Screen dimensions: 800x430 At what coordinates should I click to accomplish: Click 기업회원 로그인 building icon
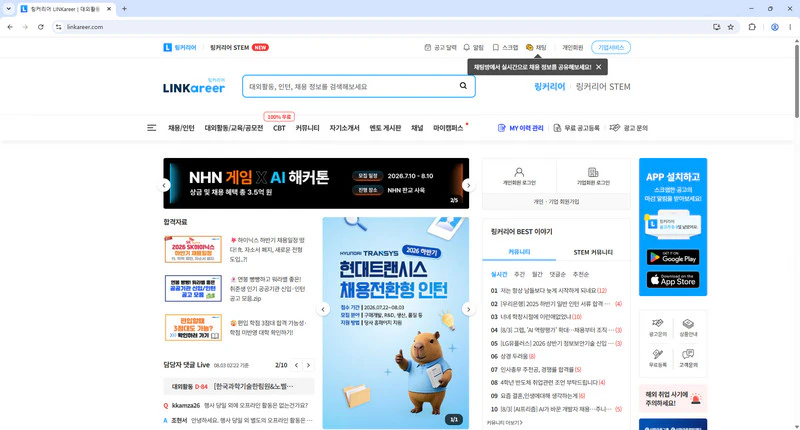pyautogui.click(x=593, y=176)
